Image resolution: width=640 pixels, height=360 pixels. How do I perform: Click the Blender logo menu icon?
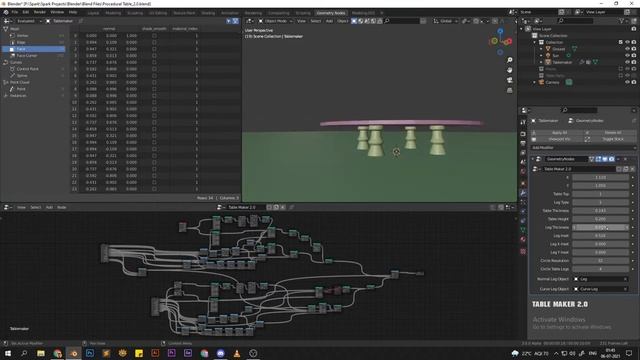pyautogui.click(x=6, y=12)
